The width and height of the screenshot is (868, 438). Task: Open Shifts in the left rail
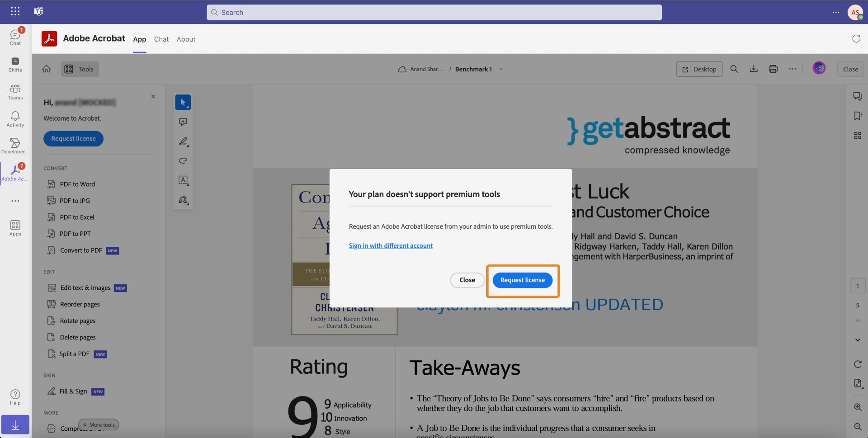tap(15, 65)
